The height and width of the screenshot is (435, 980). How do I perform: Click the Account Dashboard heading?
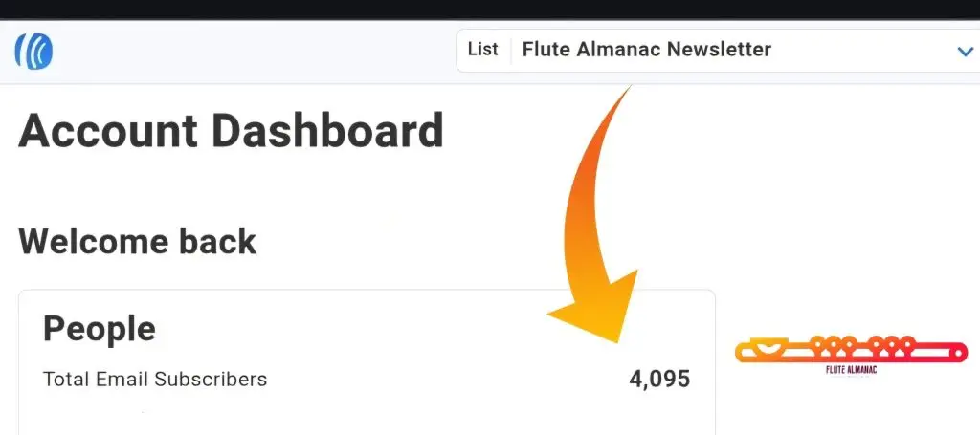click(231, 130)
